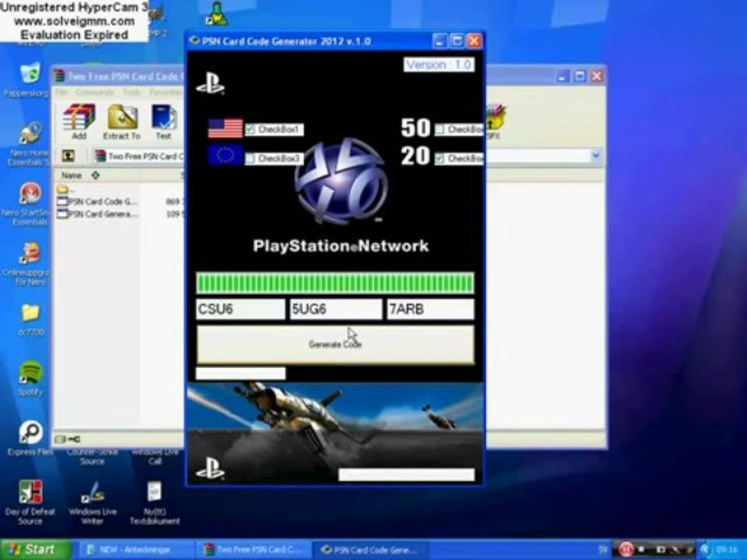Click the taskbar clock showing 09:16

point(727,550)
